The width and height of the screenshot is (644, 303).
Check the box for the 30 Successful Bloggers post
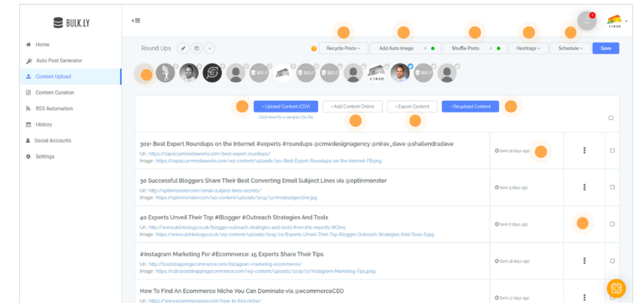click(612, 187)
